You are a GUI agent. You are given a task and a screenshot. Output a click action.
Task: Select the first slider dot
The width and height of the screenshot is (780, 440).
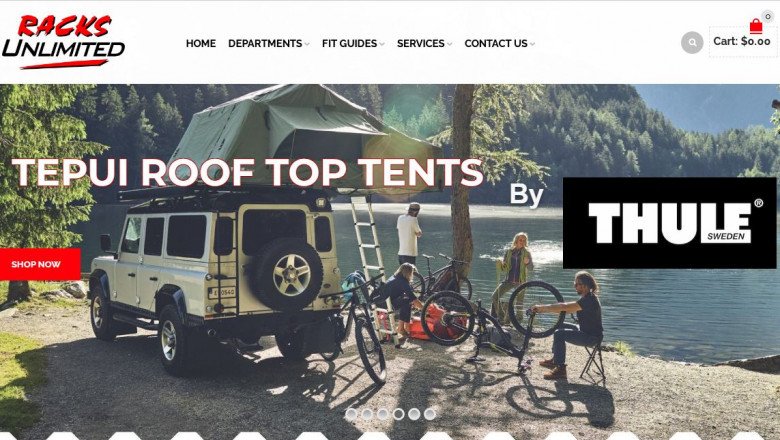click(x=351, y=414)
